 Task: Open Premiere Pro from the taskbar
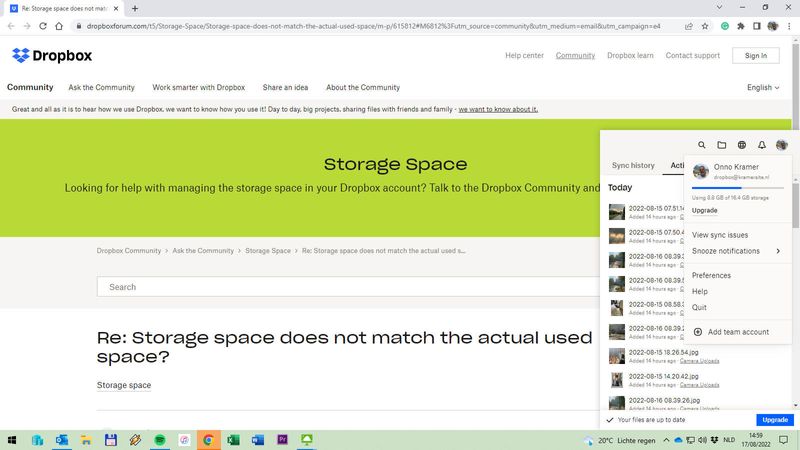[282, 440]
